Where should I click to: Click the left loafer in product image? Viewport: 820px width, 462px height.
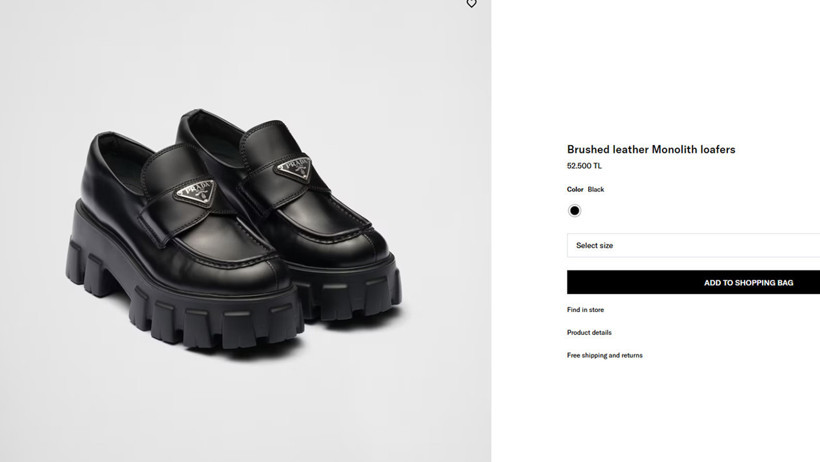[x=170, y=230]
